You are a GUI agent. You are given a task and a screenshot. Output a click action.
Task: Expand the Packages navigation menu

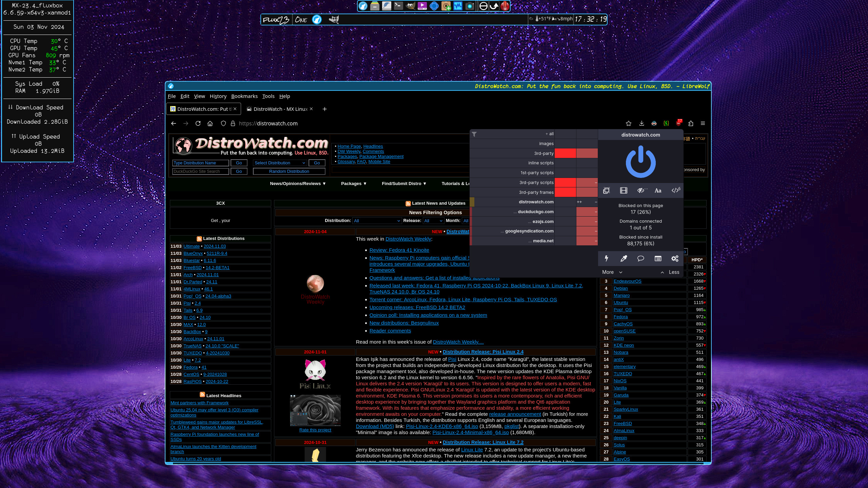pos(354,183)
